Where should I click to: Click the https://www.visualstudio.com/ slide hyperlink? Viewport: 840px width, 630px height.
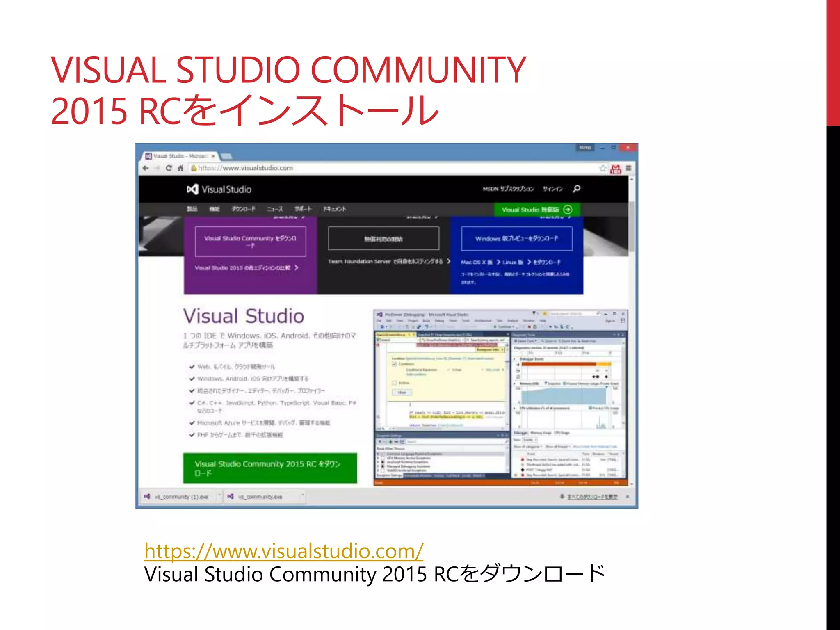tap(284, 551)
